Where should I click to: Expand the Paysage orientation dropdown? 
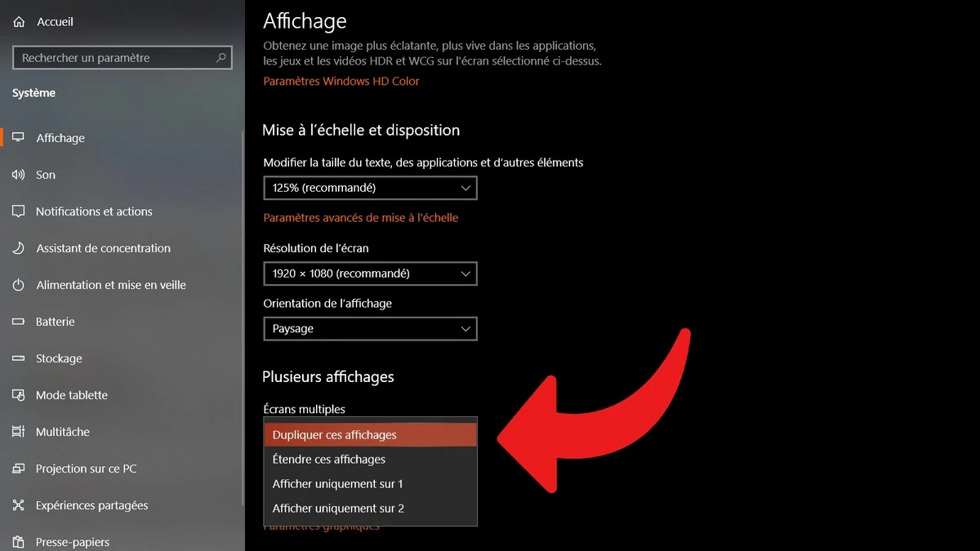370,329
